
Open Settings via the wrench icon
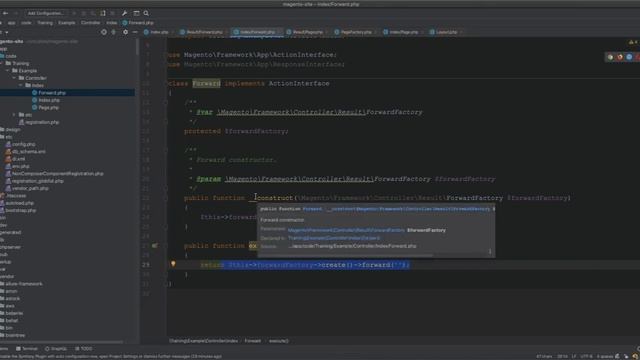click(124, 13)
